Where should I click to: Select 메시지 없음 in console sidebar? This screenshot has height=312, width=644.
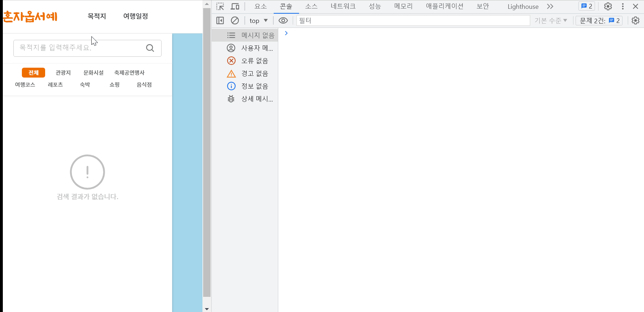click(245, 35)
